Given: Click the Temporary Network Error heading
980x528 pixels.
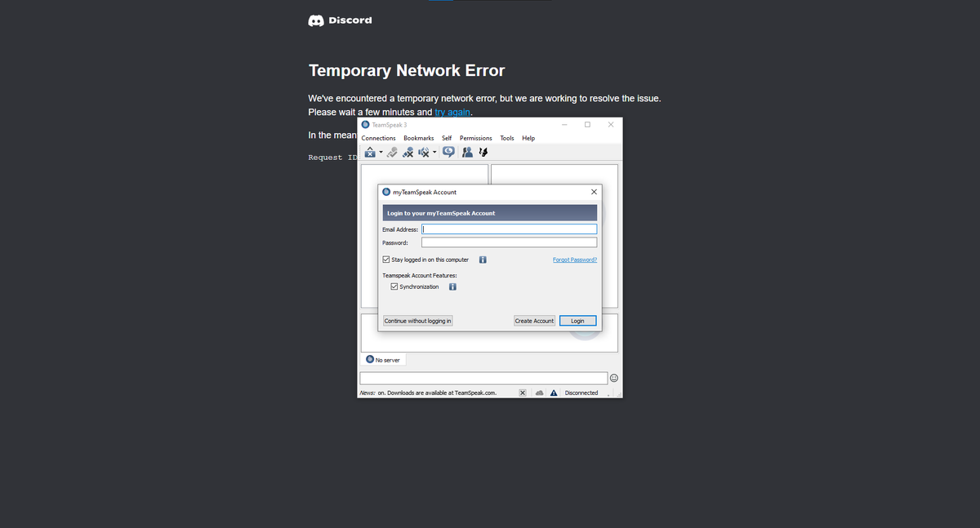Looking at the screenshot, I should pyautogui.click(x=407, y=71).
